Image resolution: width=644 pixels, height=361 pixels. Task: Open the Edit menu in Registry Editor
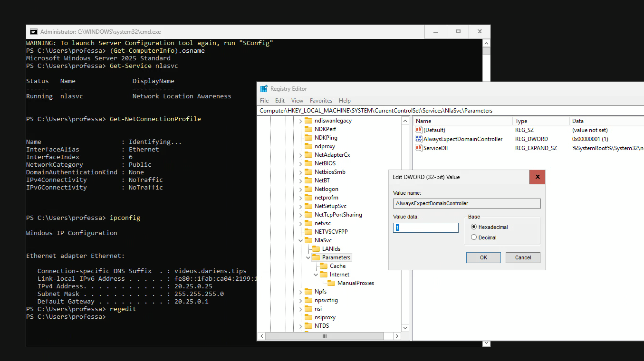280,101
